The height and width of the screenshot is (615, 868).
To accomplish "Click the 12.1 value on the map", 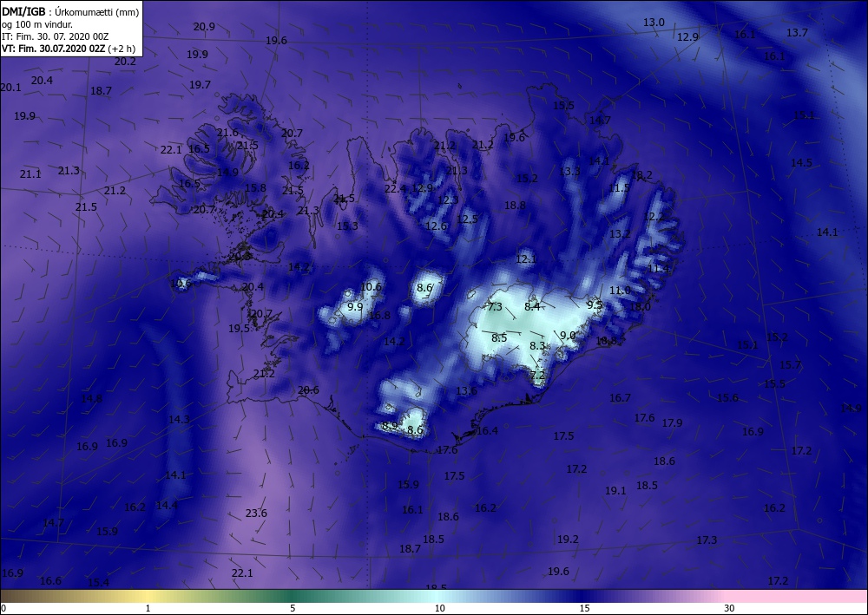I will tap(526, 259).
